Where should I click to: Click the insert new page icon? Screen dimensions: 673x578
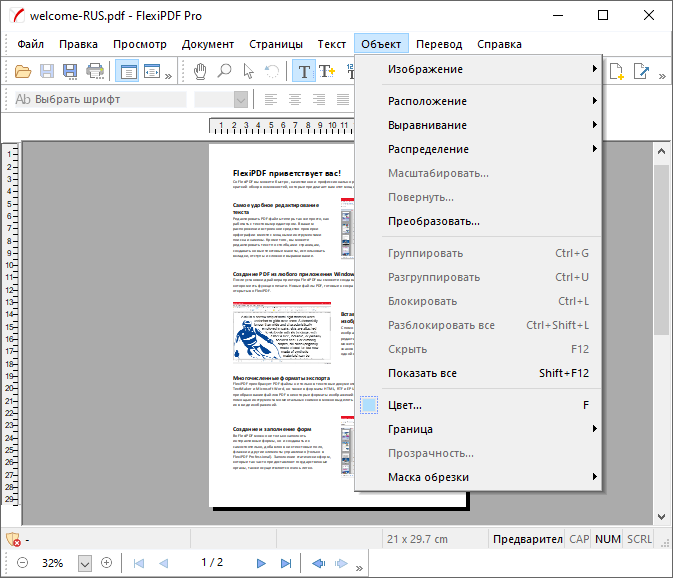617,71
